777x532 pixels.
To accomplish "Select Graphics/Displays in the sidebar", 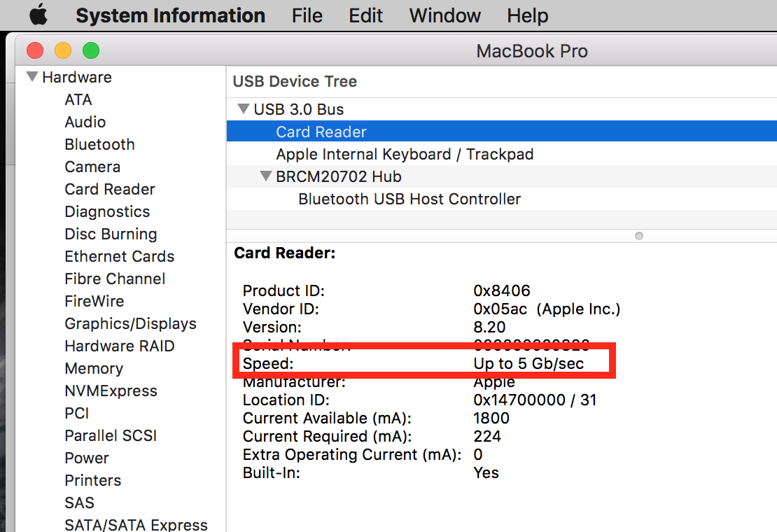I will tap(131, 323).
